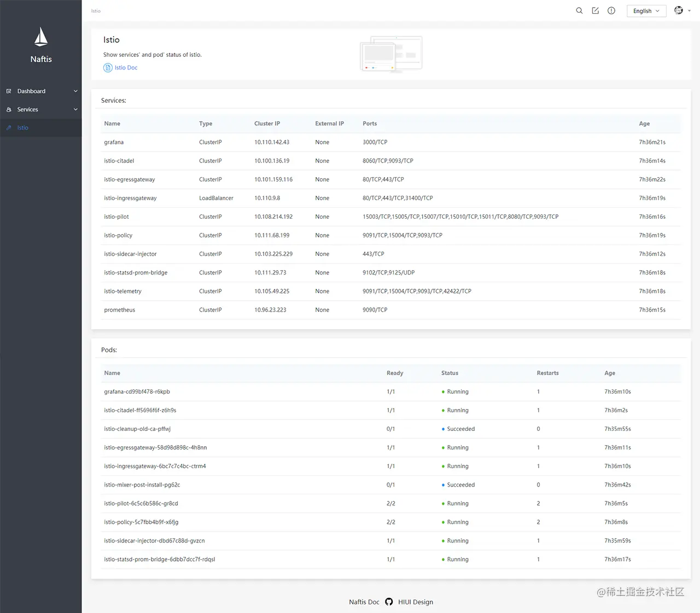Expand the Services menu chevron
Screen dimensions: 700x613
tap(75, 109)
